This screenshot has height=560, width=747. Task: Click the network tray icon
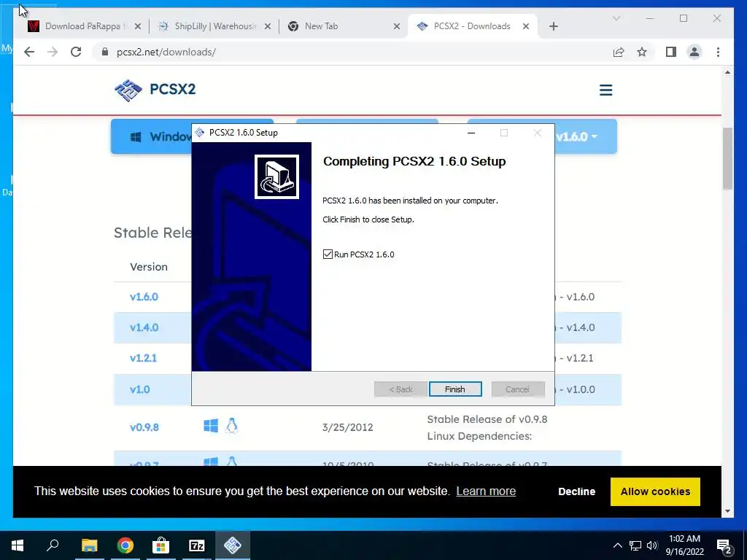coord(635,545)
